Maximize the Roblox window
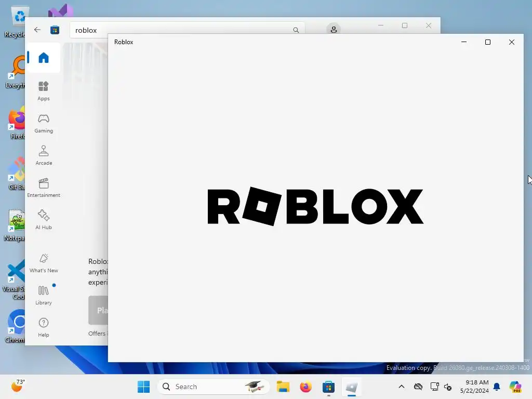This screenshot has width=532, height=399. point(487,42)
